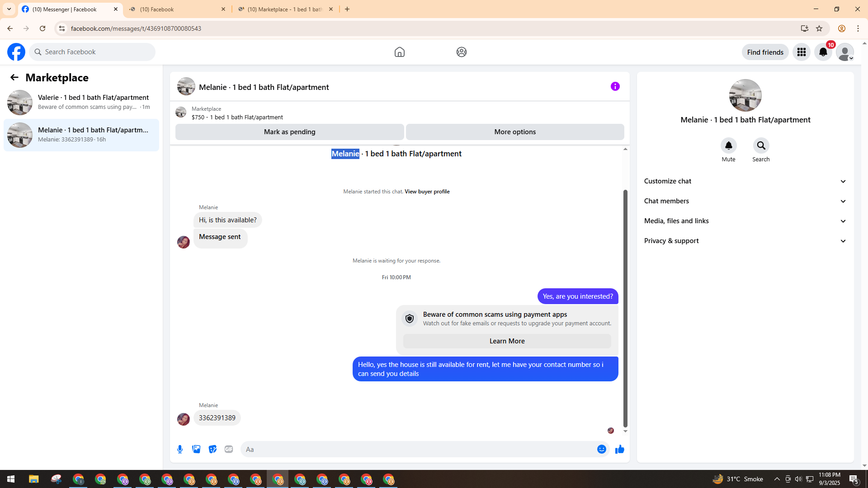Open the account profile avatar menu
Image resolution: width=868 pixels, height=488 pixels.
point(845,52)
